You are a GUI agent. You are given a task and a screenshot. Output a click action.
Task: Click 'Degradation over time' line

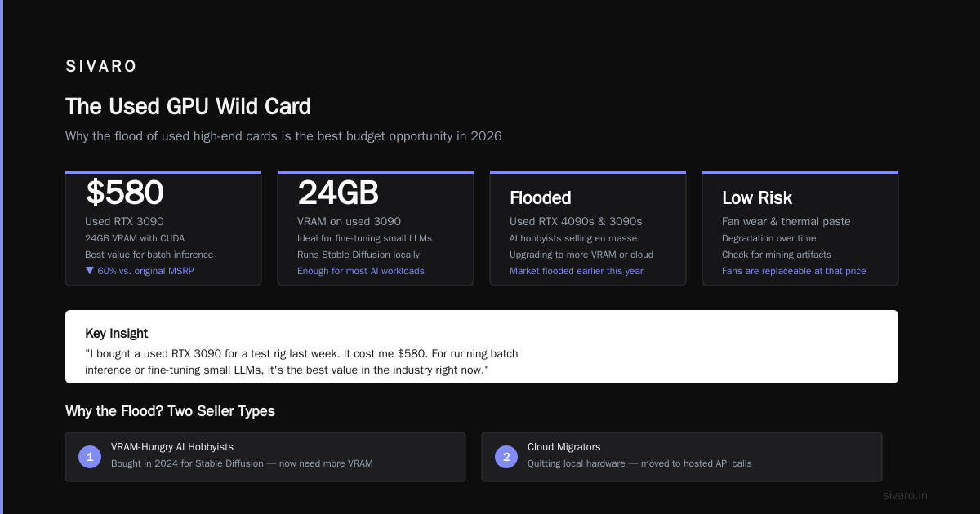768,238
